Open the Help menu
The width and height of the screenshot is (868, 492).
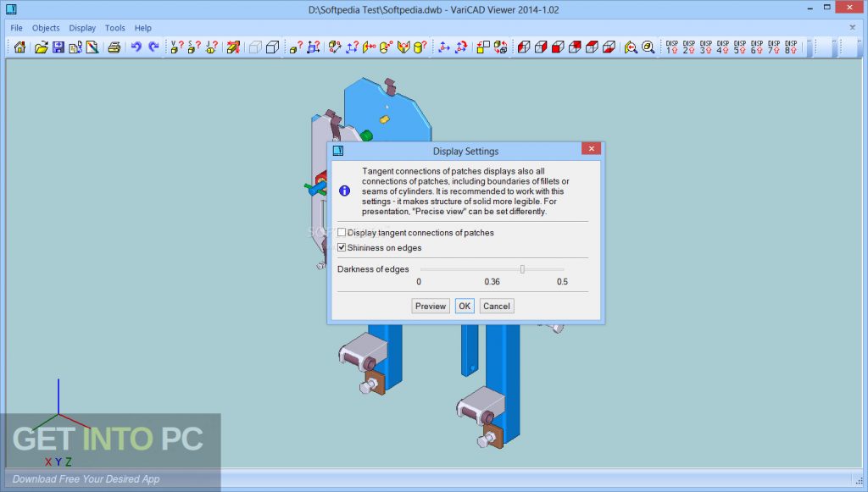(142, 28)
